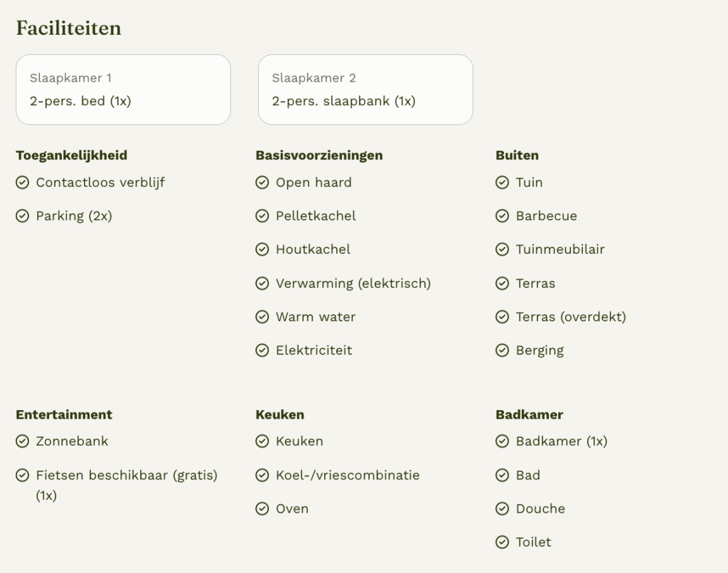728x573 pixels.
Task: Click the checkmark icon next to Berging
Action: coord(503,350)
